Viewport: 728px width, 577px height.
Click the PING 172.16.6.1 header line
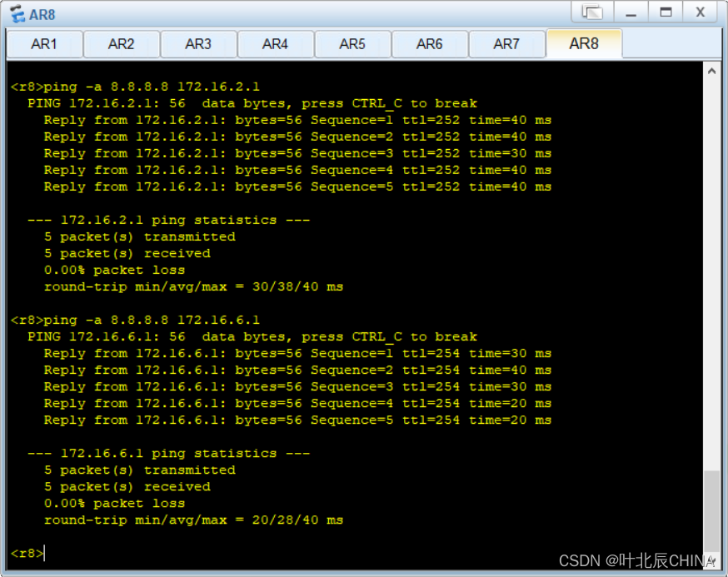[252, 337]
